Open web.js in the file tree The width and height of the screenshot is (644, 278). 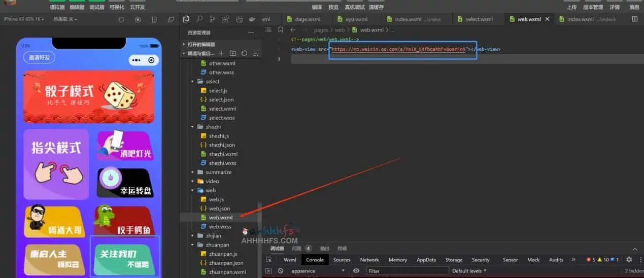[x=216, y=199]
